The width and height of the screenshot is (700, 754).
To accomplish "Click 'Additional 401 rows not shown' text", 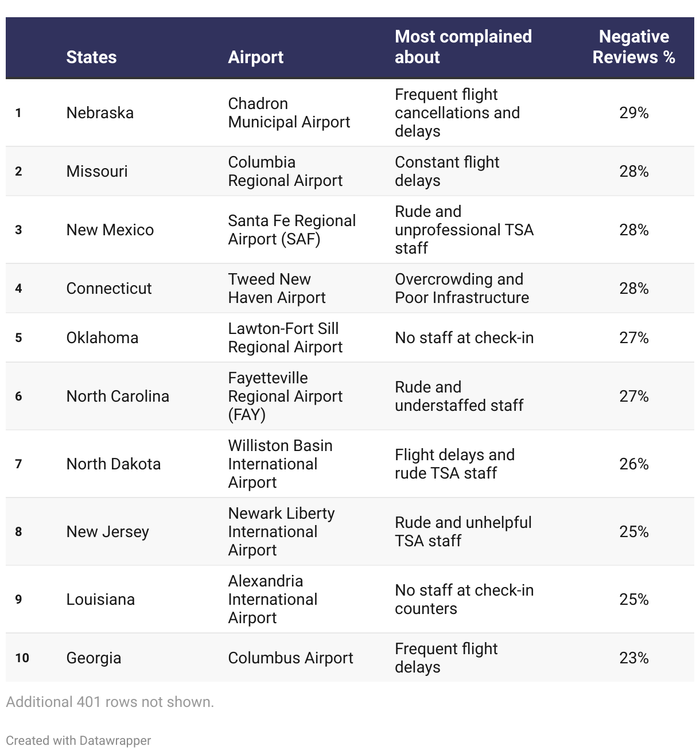I will click(110, 702).
